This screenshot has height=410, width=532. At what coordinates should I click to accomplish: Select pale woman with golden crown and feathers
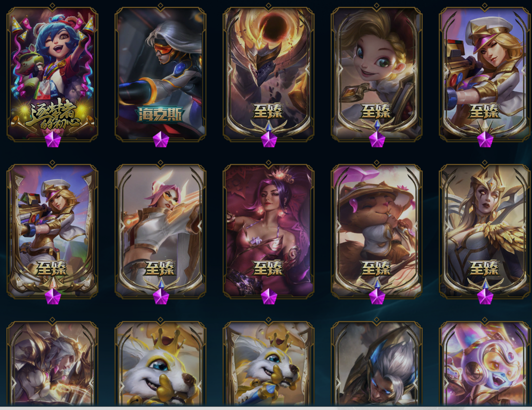(x=485, y=231)
